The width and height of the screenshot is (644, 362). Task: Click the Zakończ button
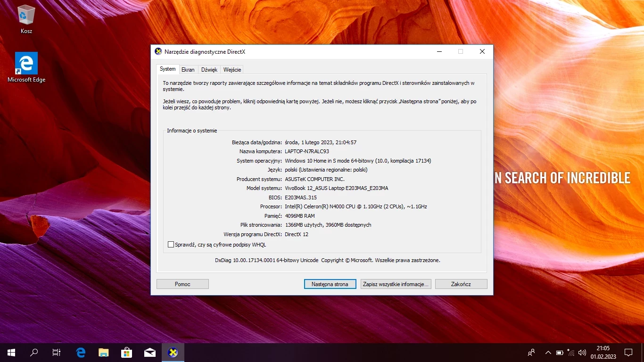point(461,284)
